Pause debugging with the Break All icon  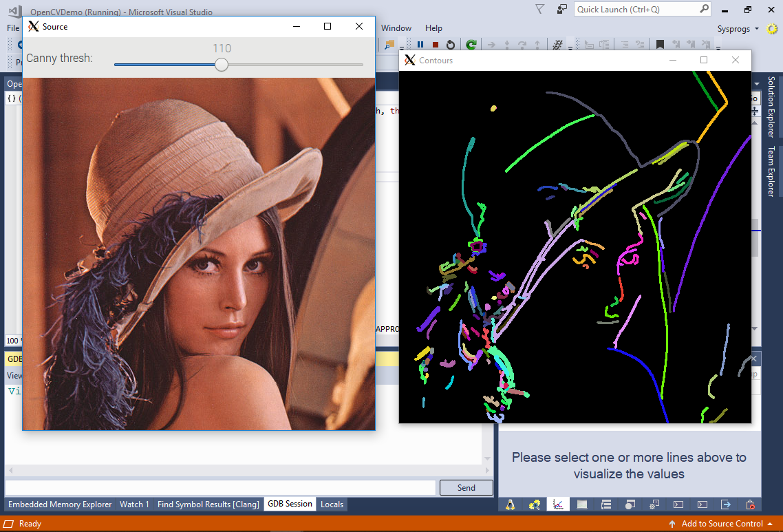coord(420,45)
